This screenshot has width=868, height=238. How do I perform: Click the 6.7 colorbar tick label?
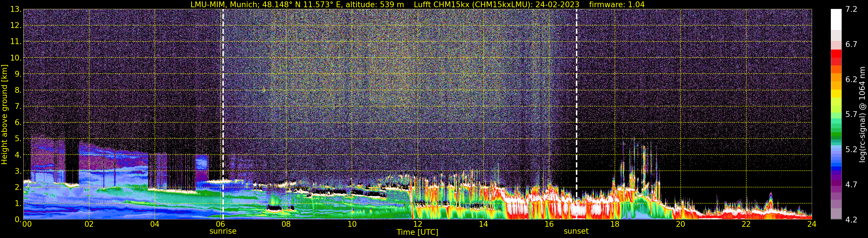[851, 44]
